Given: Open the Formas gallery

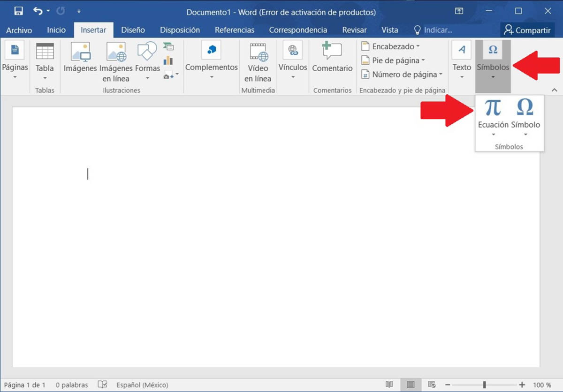Looking at the screenshot, I should [147, 60].
